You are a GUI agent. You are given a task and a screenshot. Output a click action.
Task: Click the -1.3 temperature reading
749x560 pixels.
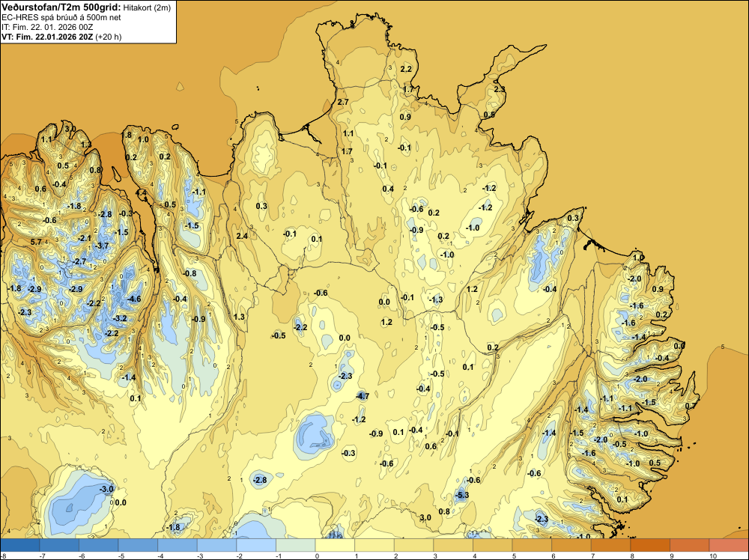436,299
